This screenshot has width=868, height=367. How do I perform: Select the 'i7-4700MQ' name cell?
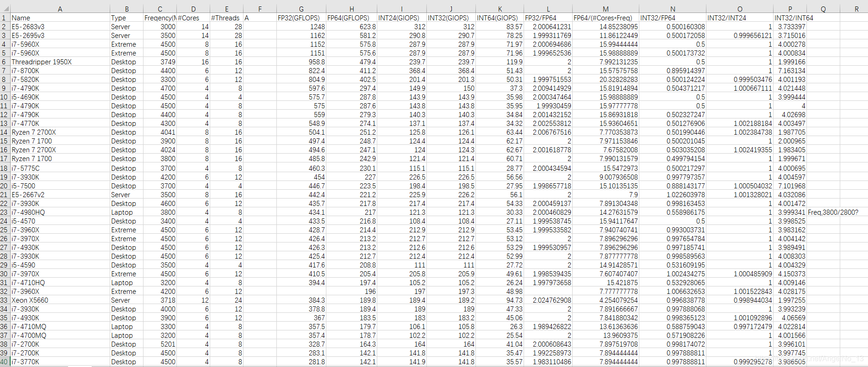[x=60, y=336]
